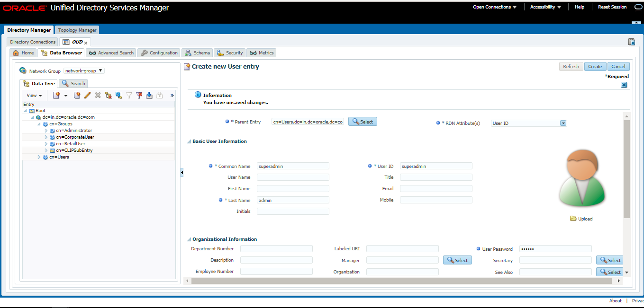Open the Directory Connections tab
The image size is (644, 308).
(x=33, y=42)
